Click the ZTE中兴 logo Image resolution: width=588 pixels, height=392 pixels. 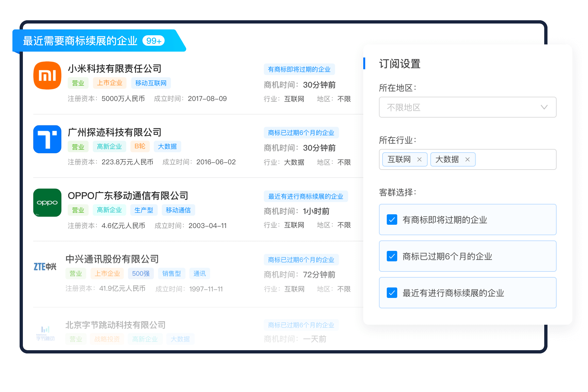point(45,267)
